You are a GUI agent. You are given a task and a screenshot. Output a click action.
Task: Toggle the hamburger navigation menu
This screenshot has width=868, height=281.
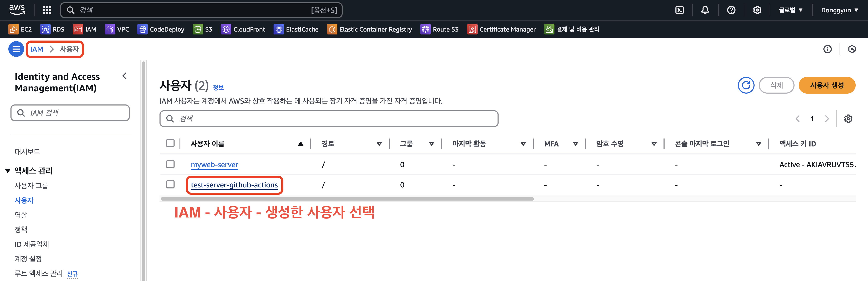[x=16, y=49]
